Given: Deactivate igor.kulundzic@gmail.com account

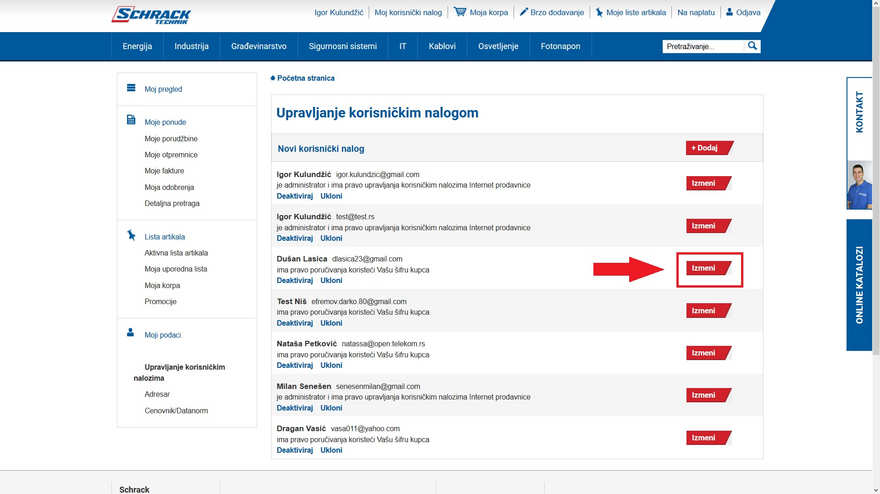Looking at the screenshot, I should coord(295,196).
